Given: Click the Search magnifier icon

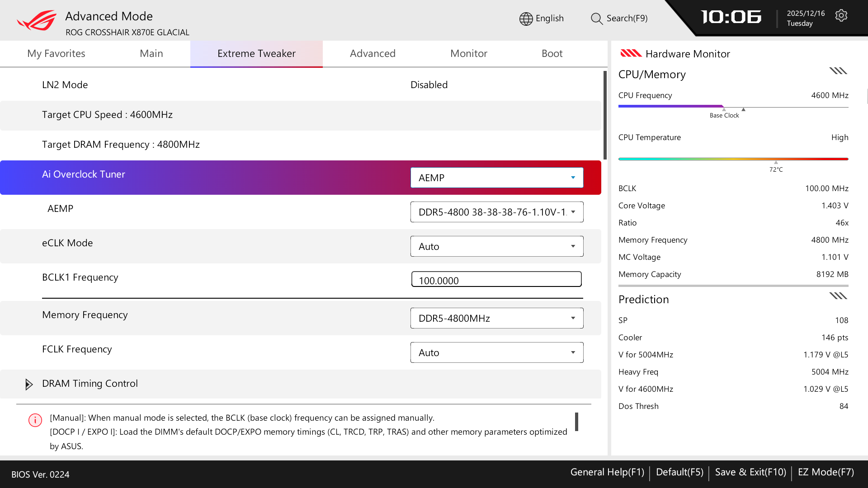Looking at the screenshot, I should (597, 19).
